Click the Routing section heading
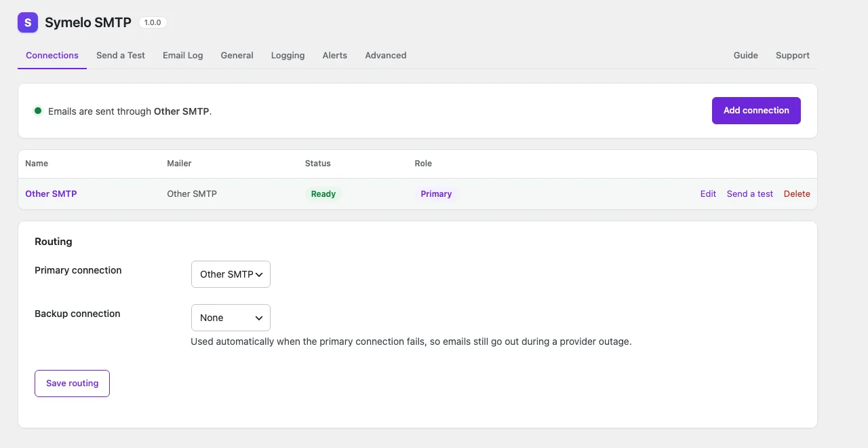Image resolution: width=868 pixels, height=448 pixels. [x=54, y=242]
